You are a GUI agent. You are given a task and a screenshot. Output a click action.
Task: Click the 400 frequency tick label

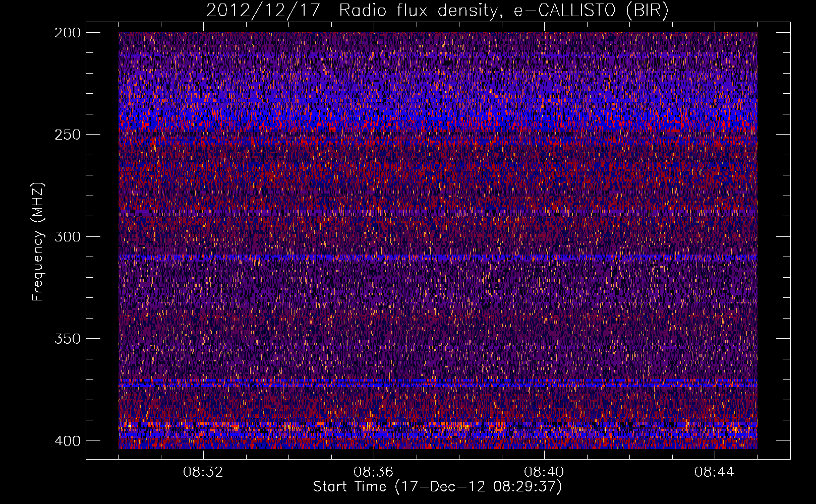pyautogui.click(x=67, y=441)
